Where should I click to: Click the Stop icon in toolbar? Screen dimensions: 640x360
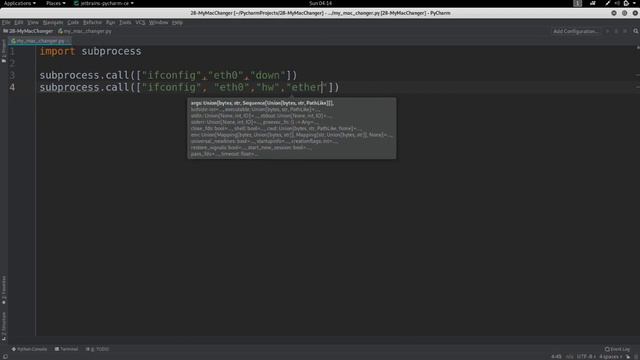coord(625,31)
